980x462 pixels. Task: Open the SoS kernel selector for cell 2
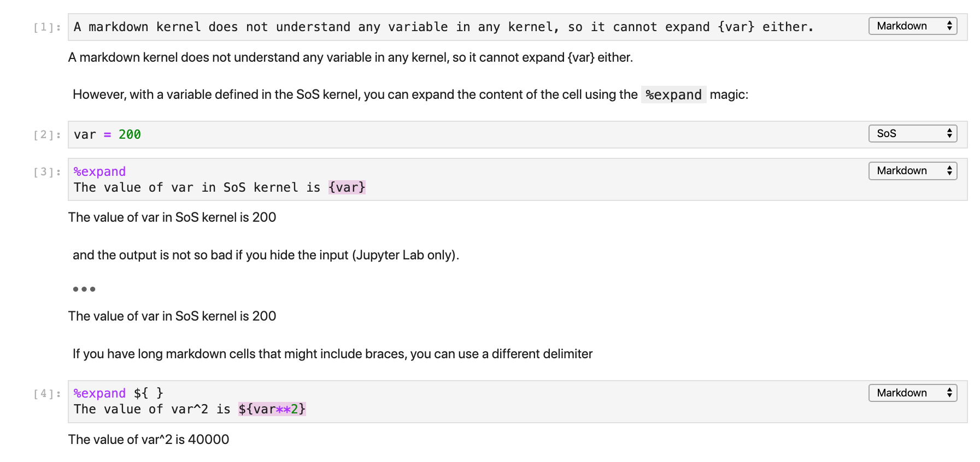click(x=912, y=134)
